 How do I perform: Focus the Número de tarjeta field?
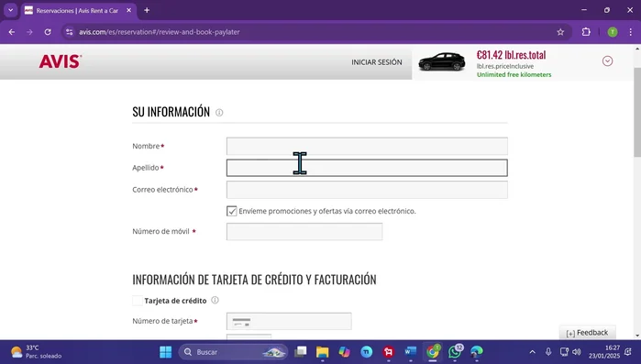[x=289, y=321]
